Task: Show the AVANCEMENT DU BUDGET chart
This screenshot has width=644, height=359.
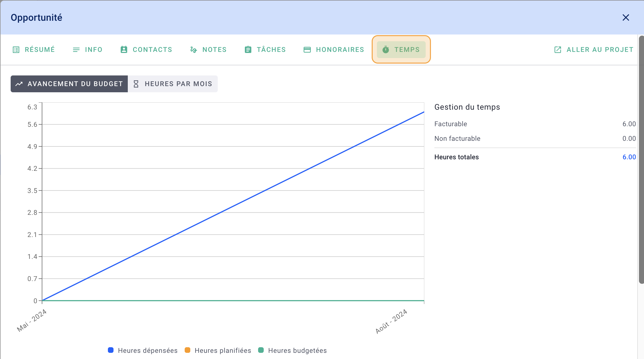Action: pos(69,84)
